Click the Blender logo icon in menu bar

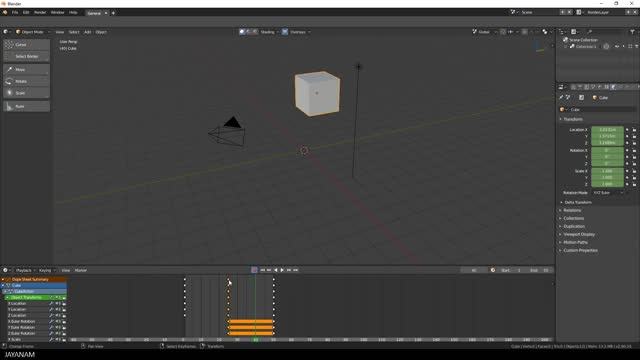[5, 13]
